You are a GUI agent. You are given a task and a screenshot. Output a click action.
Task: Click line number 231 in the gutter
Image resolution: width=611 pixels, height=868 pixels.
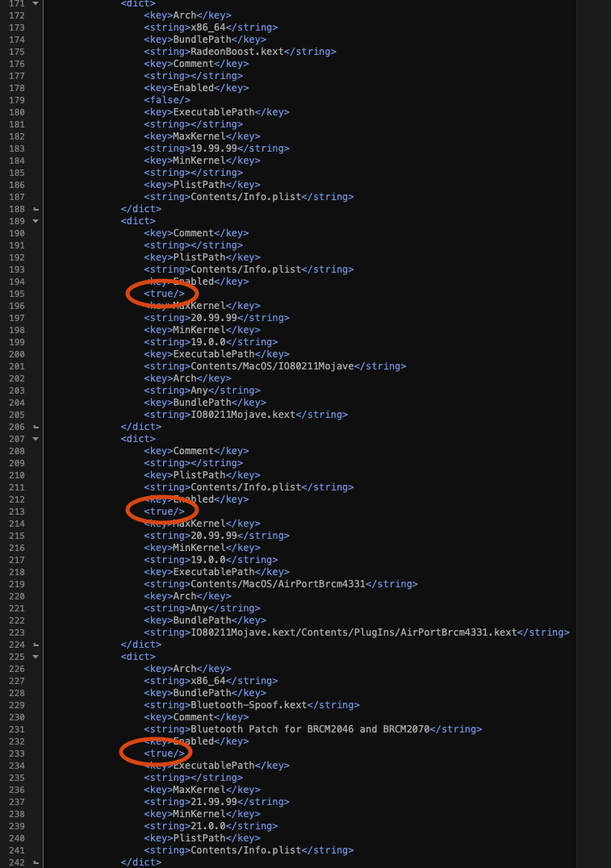point(17,729)
